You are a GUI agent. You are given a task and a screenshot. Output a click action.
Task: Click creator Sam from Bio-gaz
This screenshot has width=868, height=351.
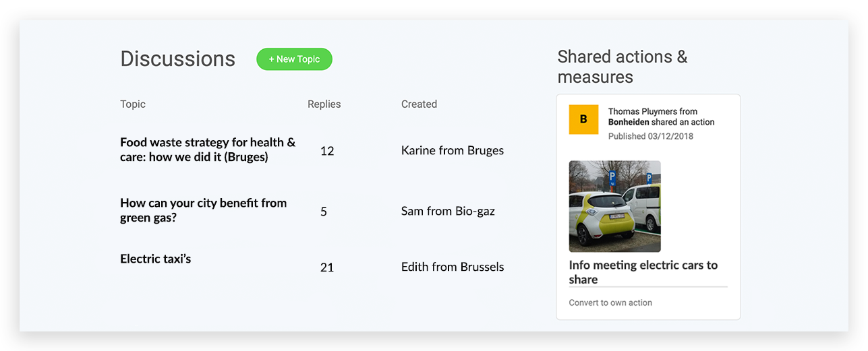click(x=448, y=211)
